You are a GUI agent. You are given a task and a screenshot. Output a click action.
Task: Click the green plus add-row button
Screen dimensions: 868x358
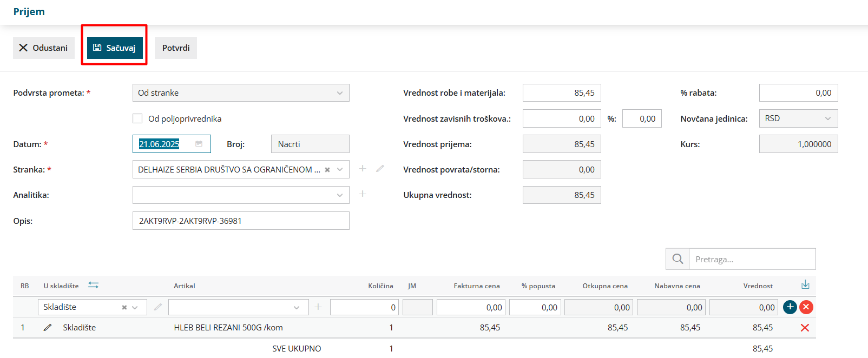pyautogui.click(x=790, y=307)
